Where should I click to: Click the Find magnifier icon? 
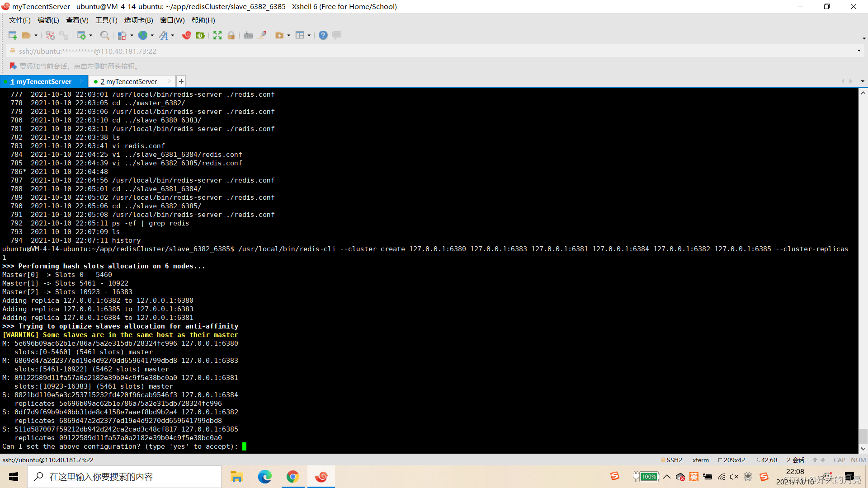[x=105, y=35]
